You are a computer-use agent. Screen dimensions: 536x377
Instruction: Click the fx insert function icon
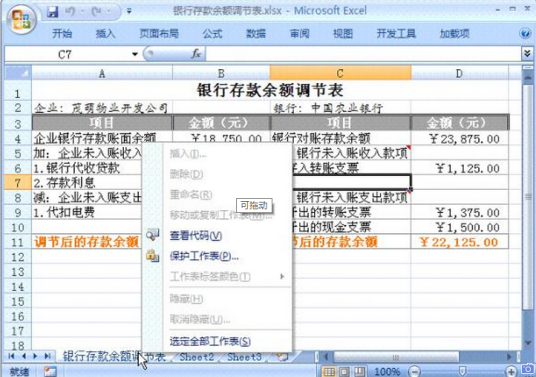click(x=196, y=54)
